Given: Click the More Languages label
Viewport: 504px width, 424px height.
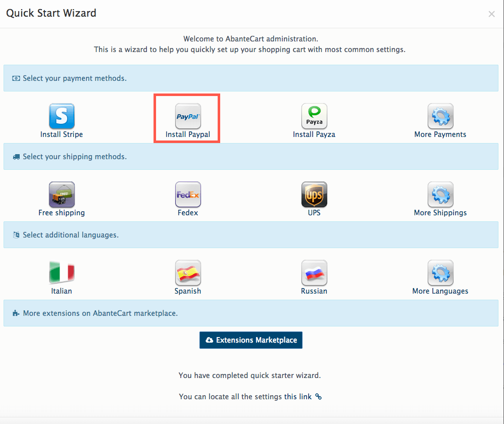Looking at the screenshot, I should (x=440, y=291).
